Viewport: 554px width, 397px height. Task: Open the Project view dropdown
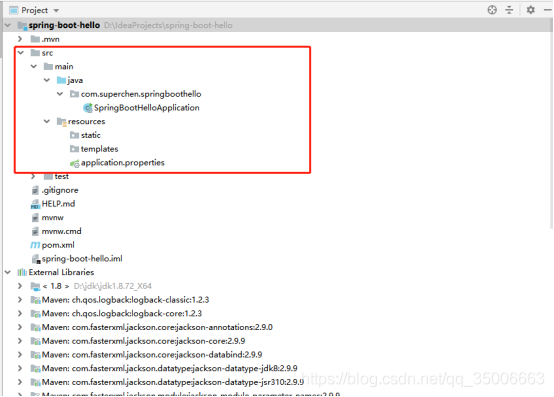tap(56, 11)
